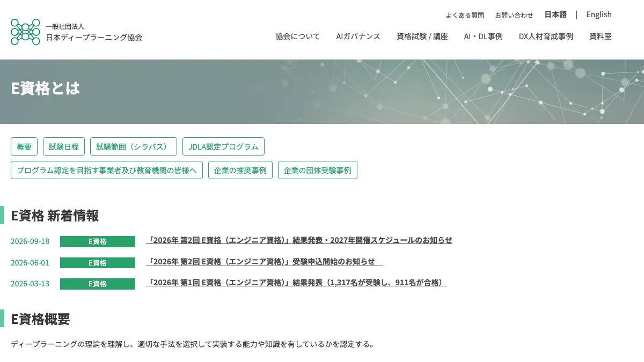Click E資格 tag on 2026-06-01 row
The height and width of the screenshot is (362, 644).
[98, 263]
